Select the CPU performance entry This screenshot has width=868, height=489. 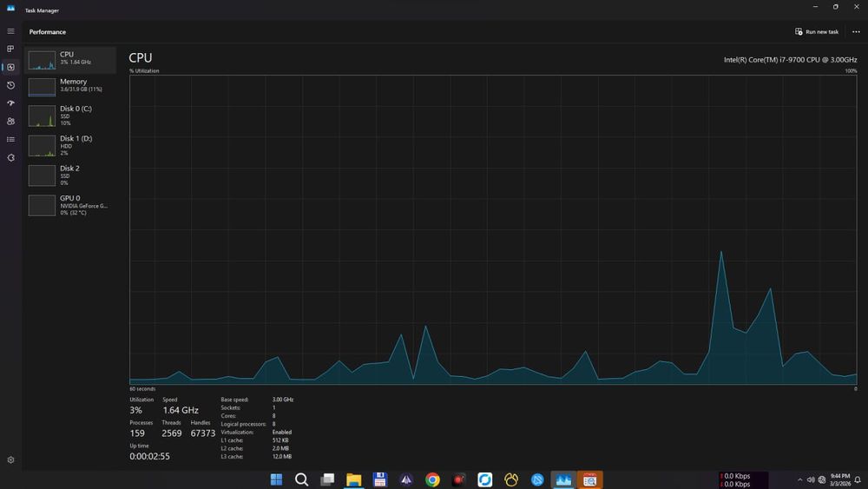(69, 60)
